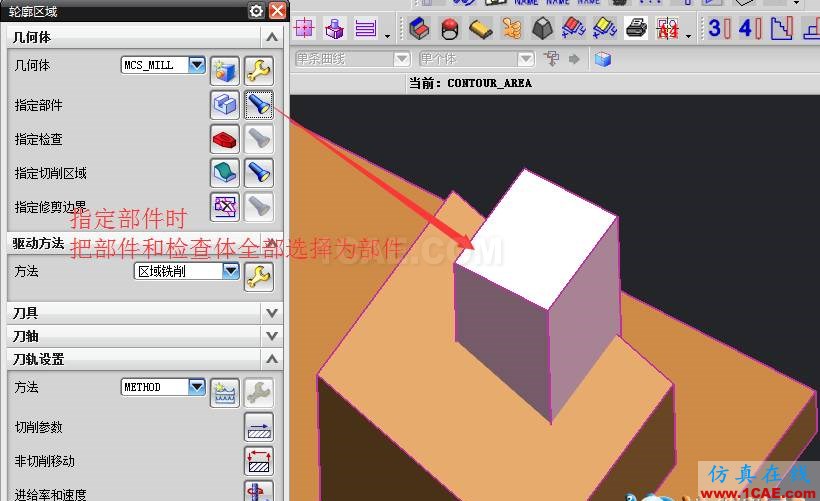The image size is (820, 501).
Task: Expand the 刀具 section
Action: 271,313
